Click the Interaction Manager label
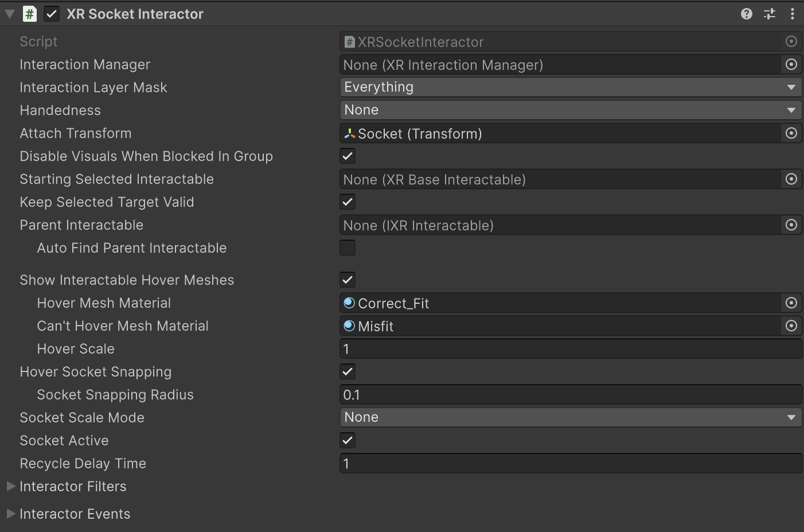Screen dimensions: 804x532 (x=85, y=64)
